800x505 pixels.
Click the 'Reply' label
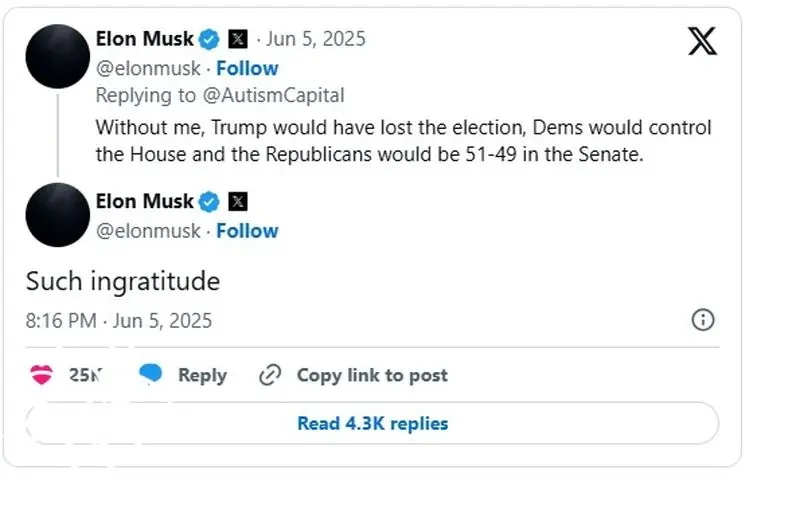click(x=202, y=375)
